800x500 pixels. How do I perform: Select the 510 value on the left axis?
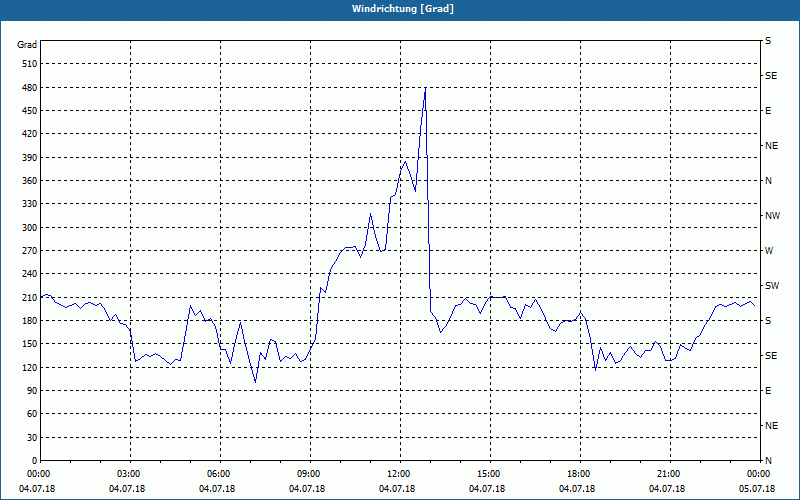[x=30, y=64]
